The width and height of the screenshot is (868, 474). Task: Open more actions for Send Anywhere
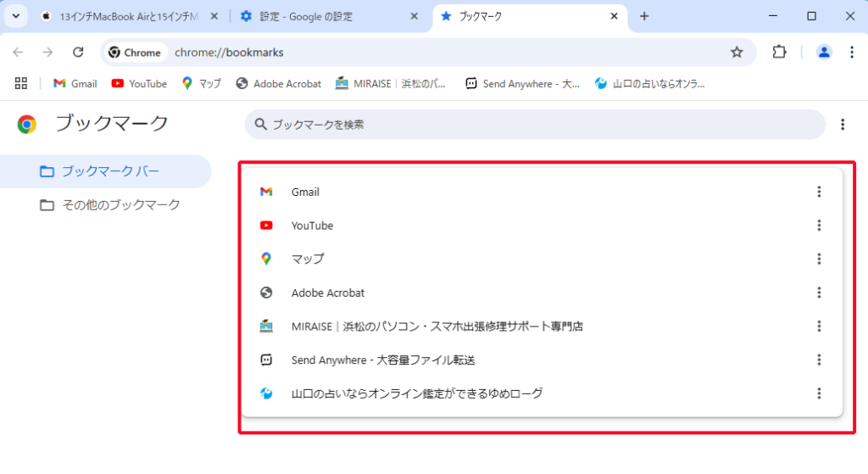(x=819, y=360)
